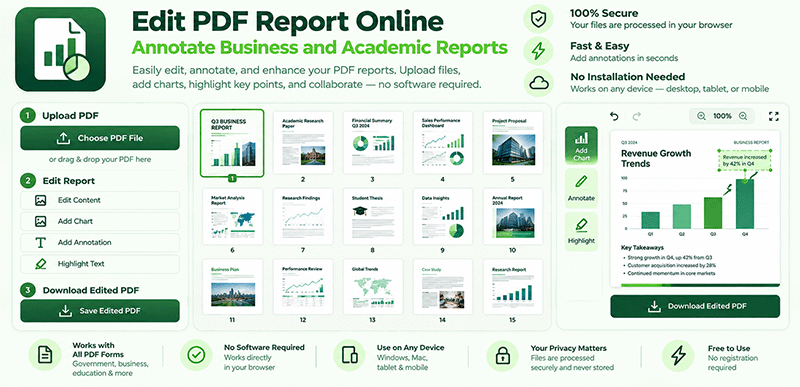Viewport: 800px width, 387px height.
Task: Zoom out with the minus magnifier icon
Action: click(x=701, y=116)
